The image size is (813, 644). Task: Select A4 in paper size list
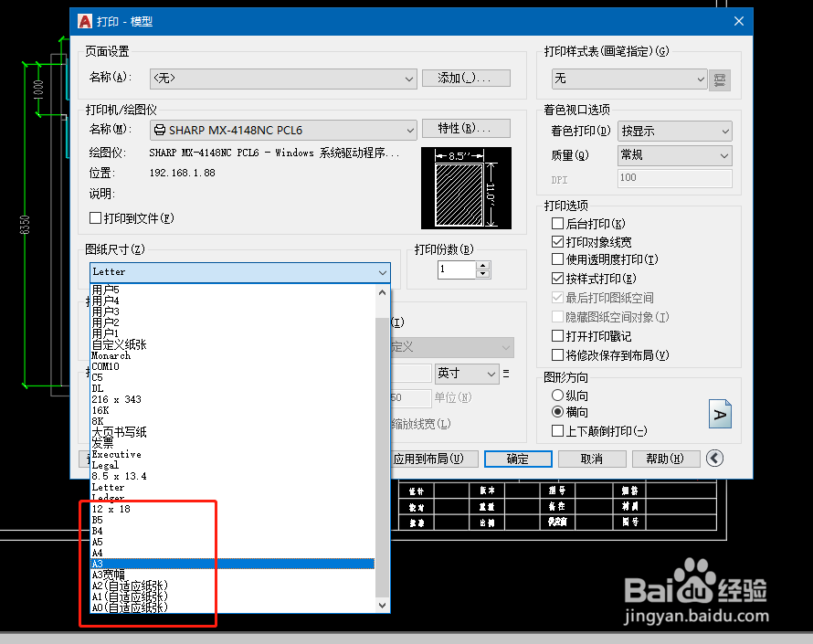[x=233, y=553]
